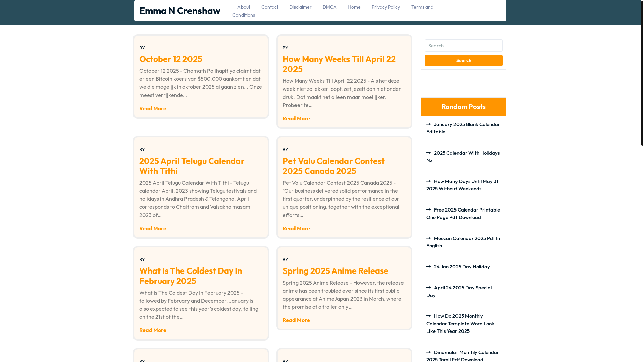
Task: Click the arrow icon beside April 24 2025 Day
Action: pos(429,288)
